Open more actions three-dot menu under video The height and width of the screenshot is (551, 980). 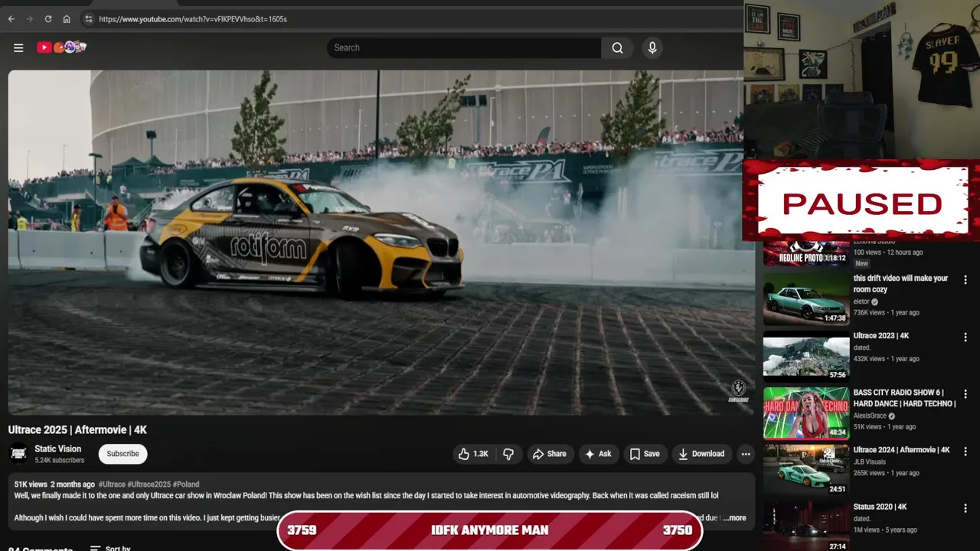(x=745, y=454)
